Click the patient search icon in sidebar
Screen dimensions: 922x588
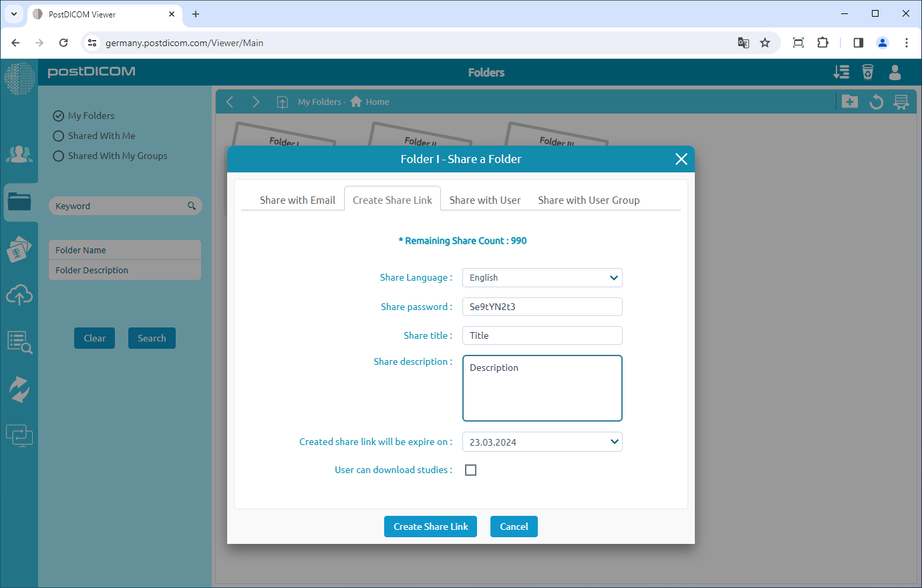19,342
